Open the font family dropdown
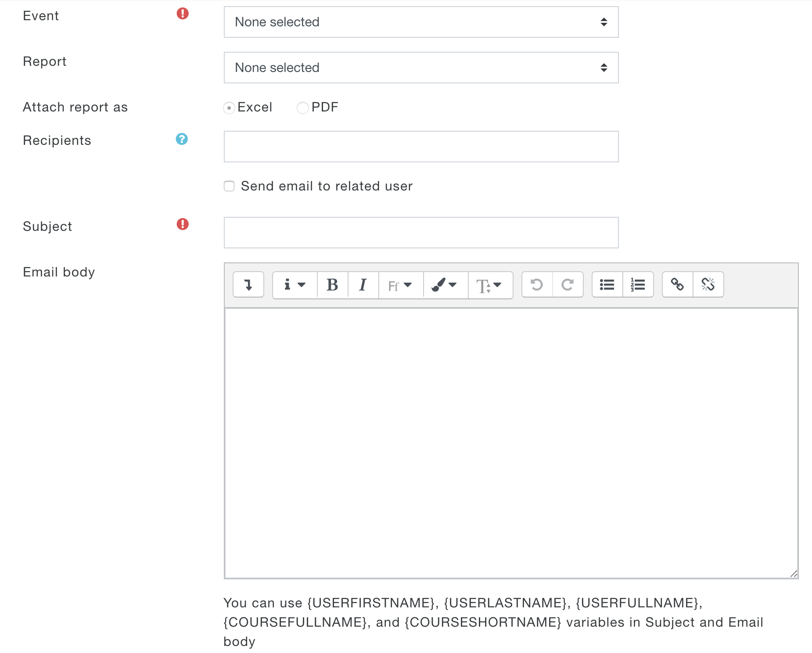 pos(401,285)
